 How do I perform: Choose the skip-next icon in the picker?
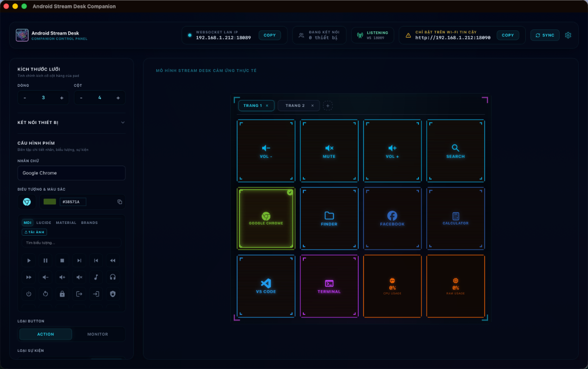[x=79, y=261]
